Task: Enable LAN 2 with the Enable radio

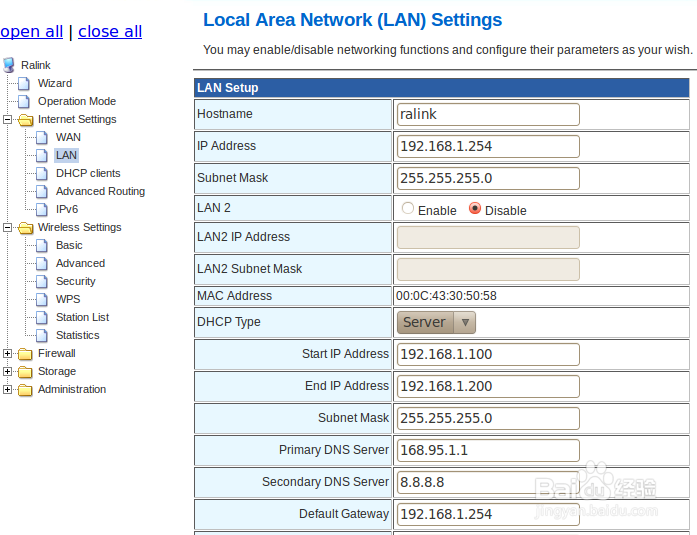Action: tap(408, 208)
